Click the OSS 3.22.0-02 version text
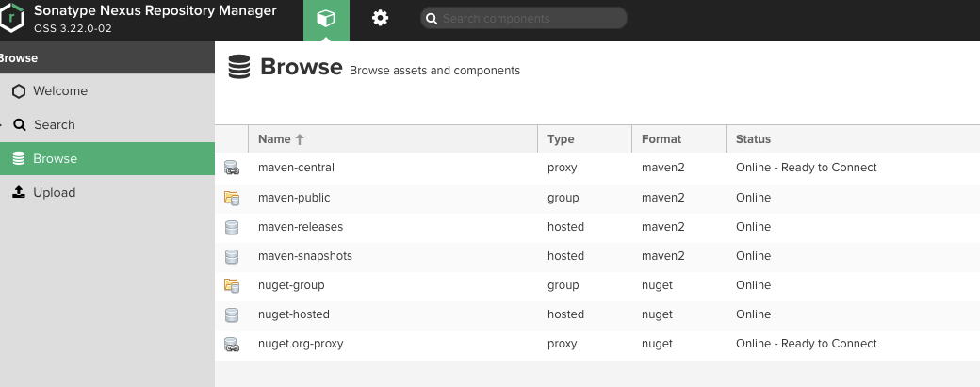The image size is (980, 387). [73, 28]
